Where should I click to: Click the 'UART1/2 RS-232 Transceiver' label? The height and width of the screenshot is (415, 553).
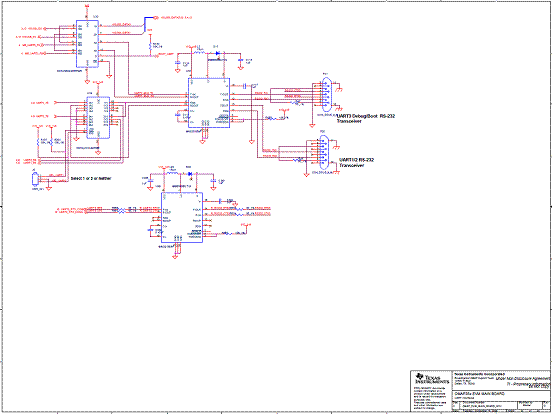(x=356, y=163)
